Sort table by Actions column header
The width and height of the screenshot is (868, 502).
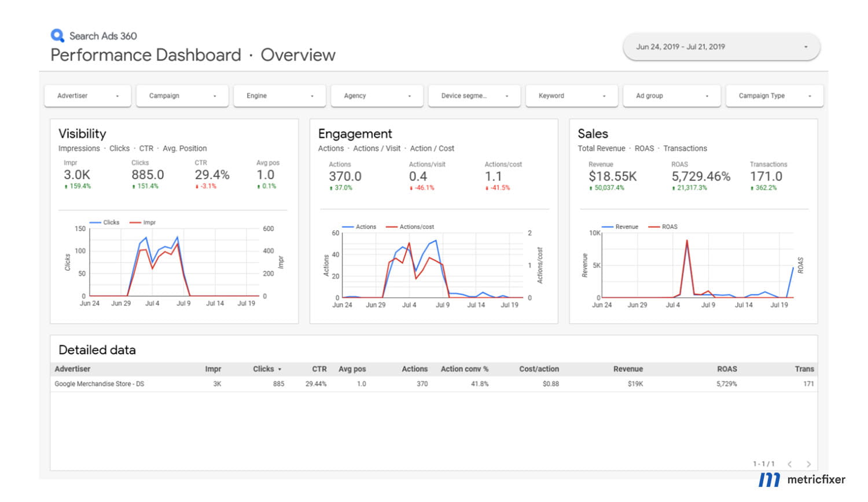tap(415, 369)
